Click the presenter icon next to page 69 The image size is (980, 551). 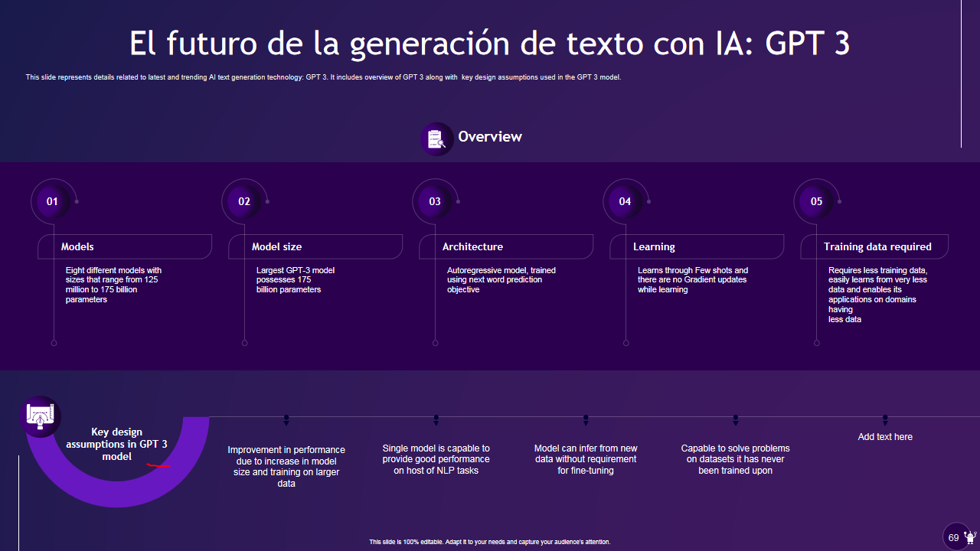pyautogui.click(x=970, y=537)
